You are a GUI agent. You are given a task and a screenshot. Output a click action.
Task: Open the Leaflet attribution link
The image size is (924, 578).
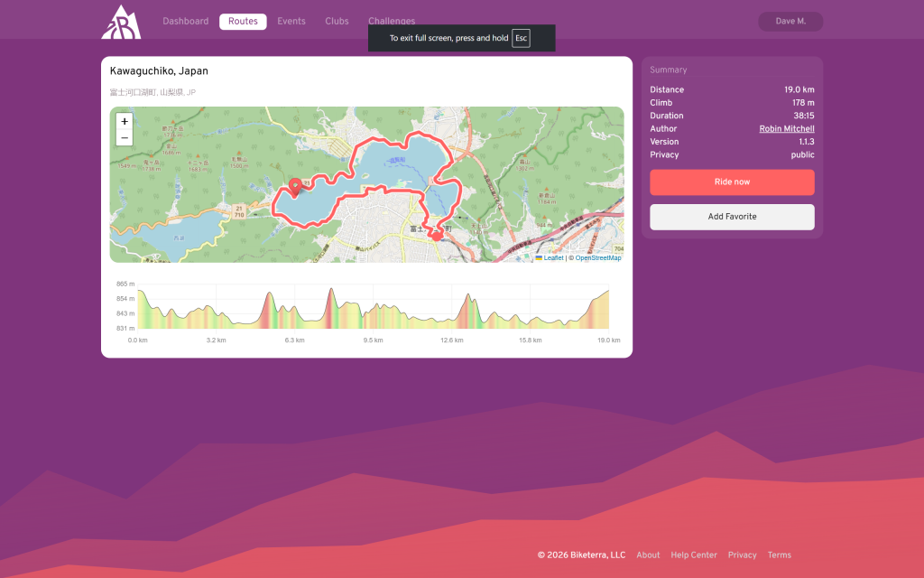point(552,258)
